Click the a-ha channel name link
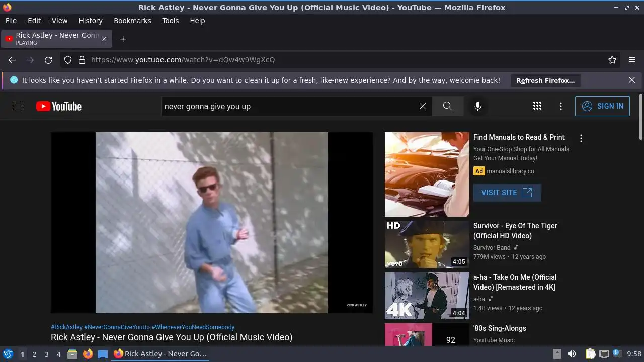Screen dimensions: 644x362 point(479,299)
